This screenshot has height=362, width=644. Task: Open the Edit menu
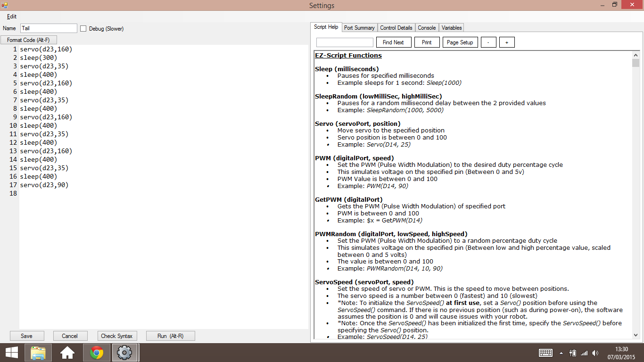pyautogui.click(x=11, y=16)
